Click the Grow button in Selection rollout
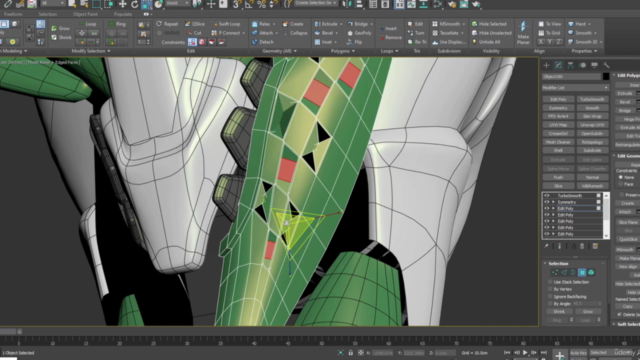 [x=588, y=312]
